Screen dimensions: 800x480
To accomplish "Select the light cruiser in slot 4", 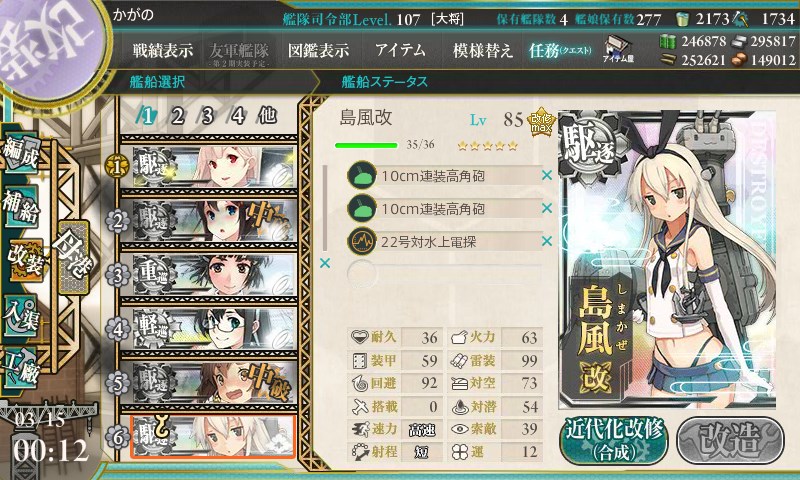I will coord(208,329).
